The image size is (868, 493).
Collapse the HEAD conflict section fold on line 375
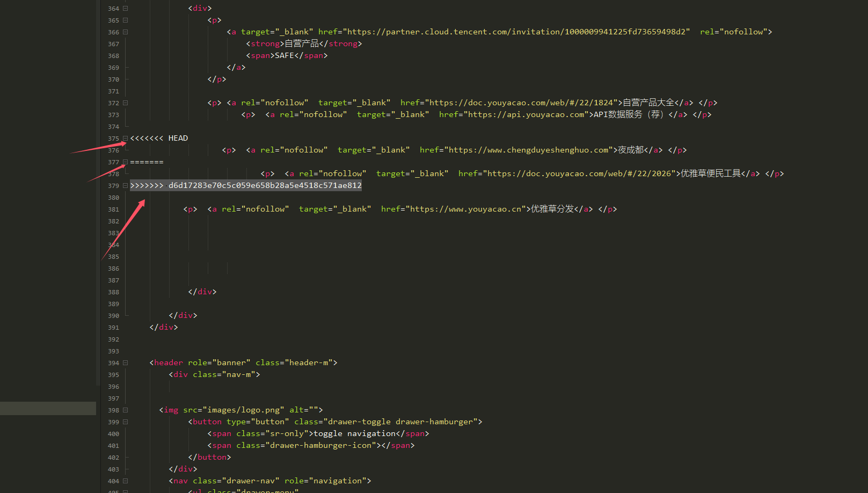pos(125,138)
